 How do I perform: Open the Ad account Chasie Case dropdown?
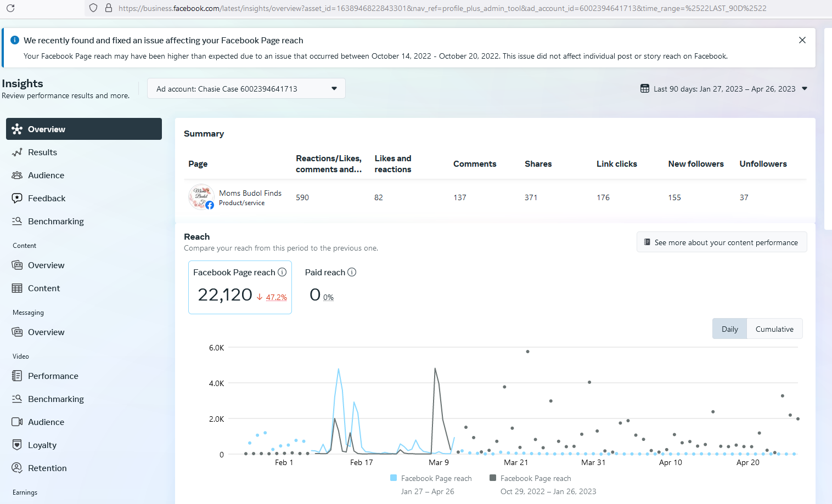246,88
